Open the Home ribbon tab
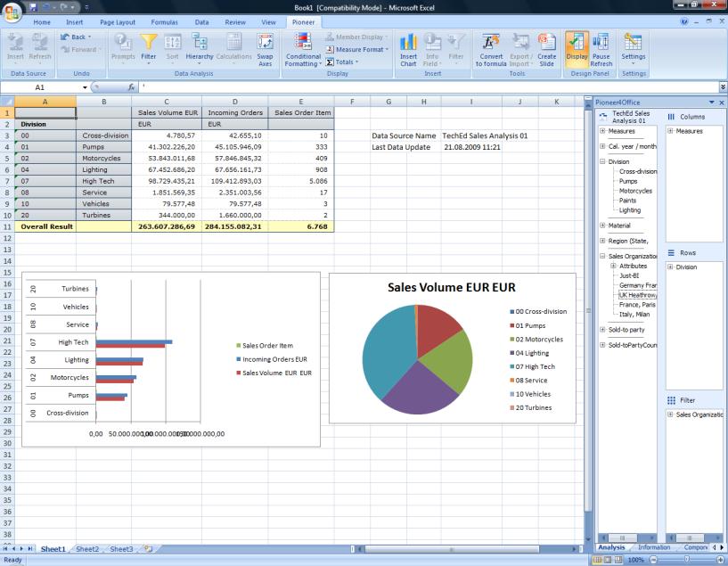Image resolution: width=728 pixels, height=566 pixels. click(42, 21)
